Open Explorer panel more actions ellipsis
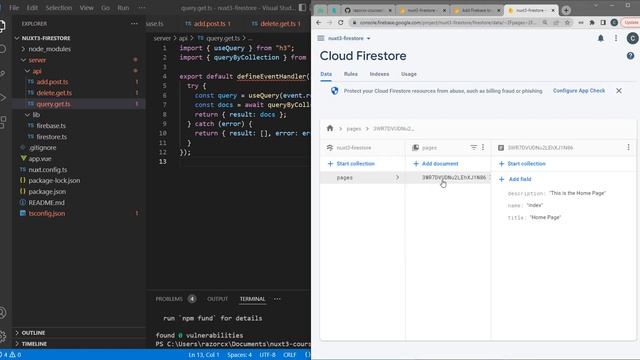The width and height of the screenshot is (640, 360). (x=134, y=24)
